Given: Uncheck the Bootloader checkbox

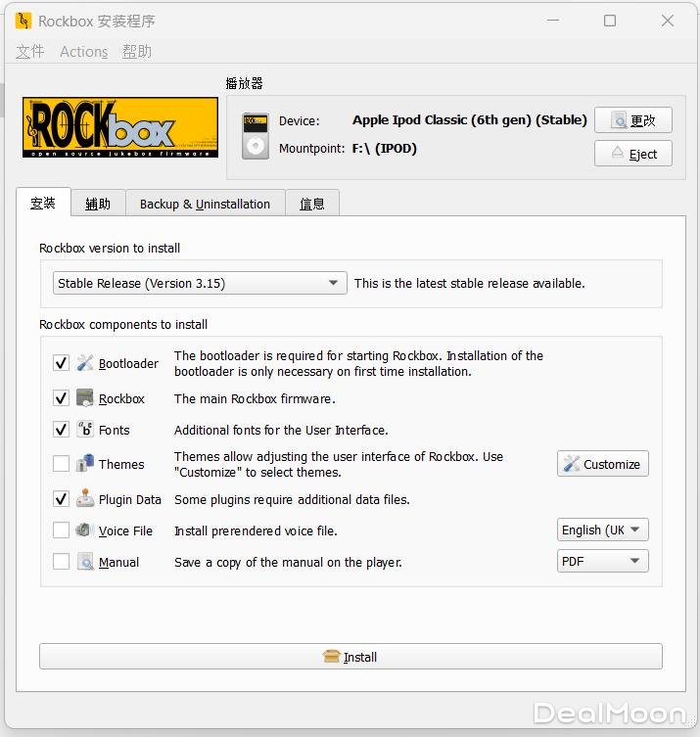Looking at the screenshot, I should 61,363.
